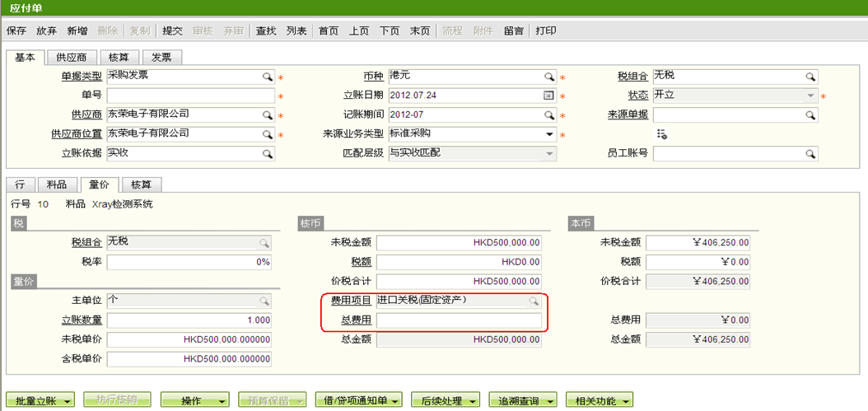868x411 pixels.
Task: Click the search icon in 记账期间 field
Action: (549, 114)
